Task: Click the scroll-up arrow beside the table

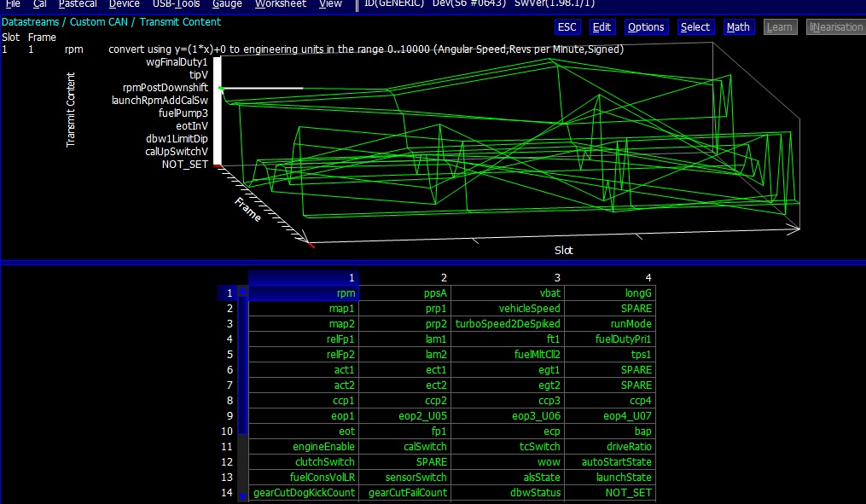Action: (x=242, y=293)
